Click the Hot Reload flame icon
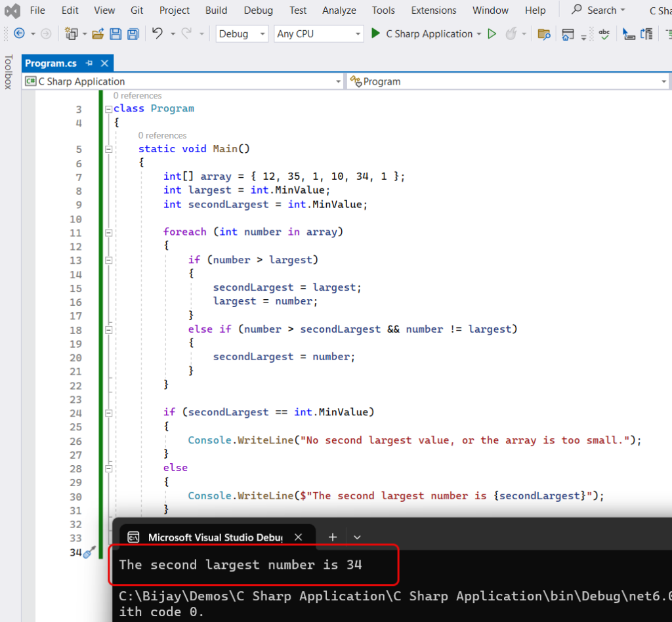The image size is (672, 622). point(511,33)
